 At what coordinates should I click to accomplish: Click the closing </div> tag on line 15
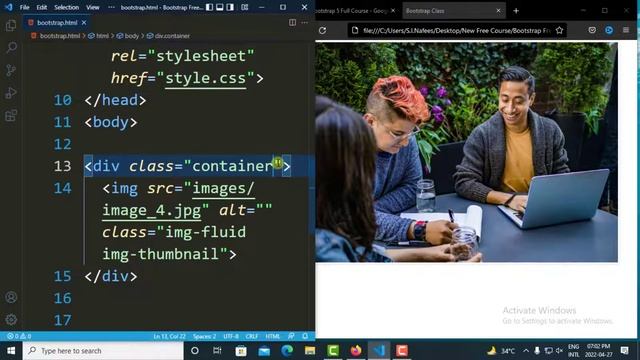tap(111, 276)
